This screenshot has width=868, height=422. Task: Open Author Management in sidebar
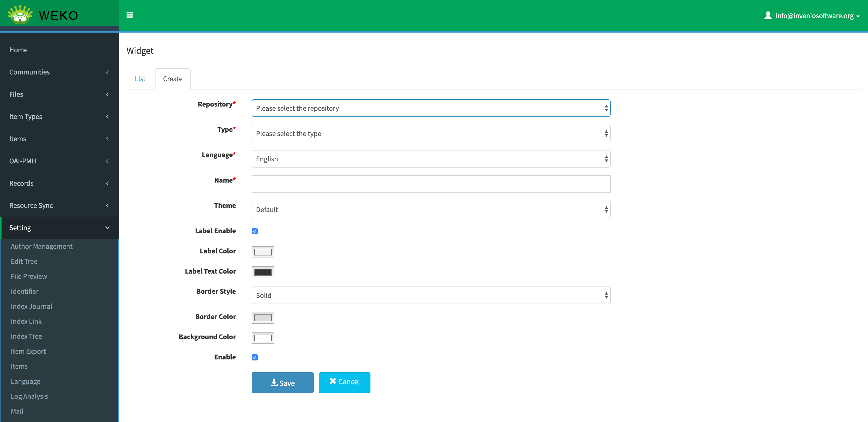click(41, 246)
